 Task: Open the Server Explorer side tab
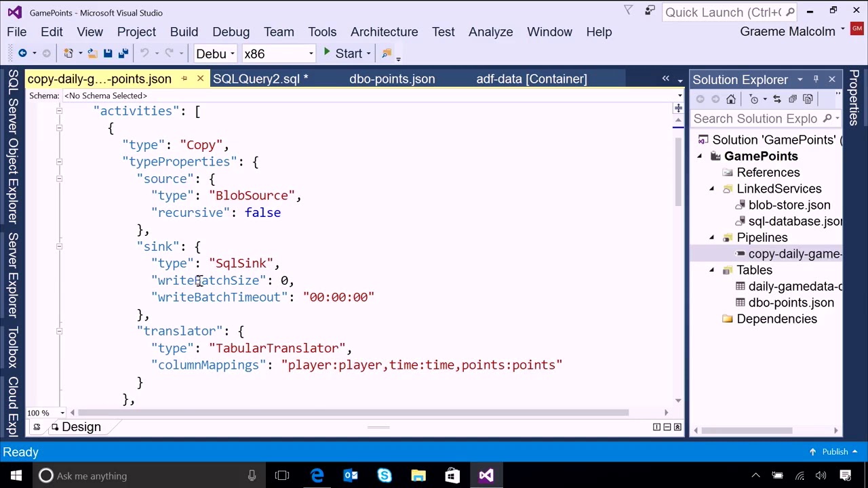13,276
